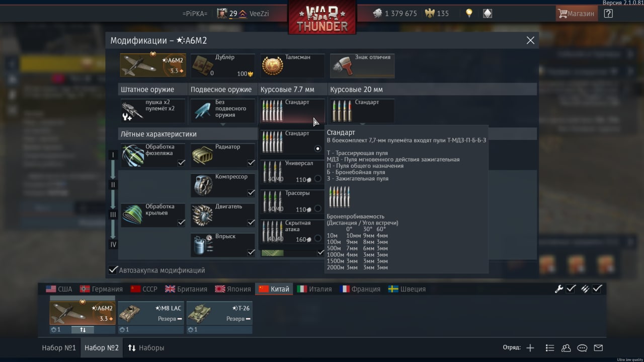Open the Radiator modification icon
Viewport: 644px width, 362px height.
202,156
